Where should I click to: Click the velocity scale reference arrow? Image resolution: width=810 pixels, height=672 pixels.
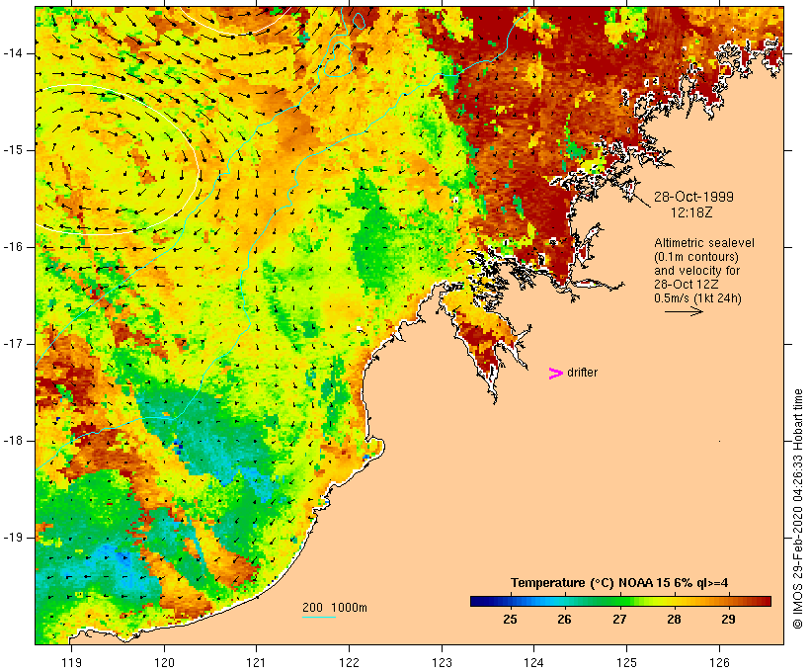point(684,311)
